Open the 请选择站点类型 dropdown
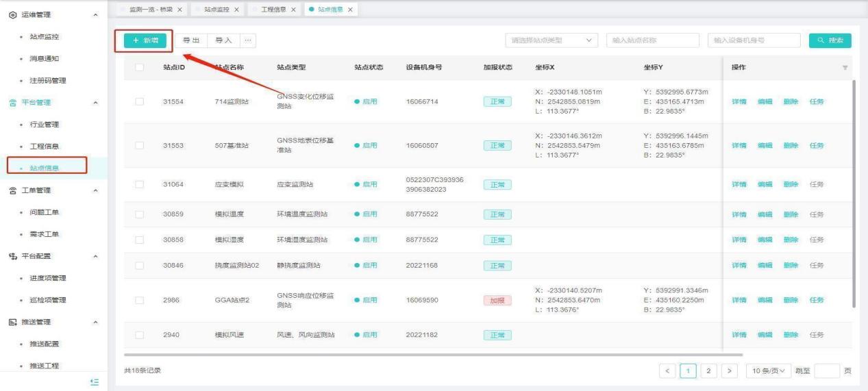The image size is (868, 391). [551, 41]
